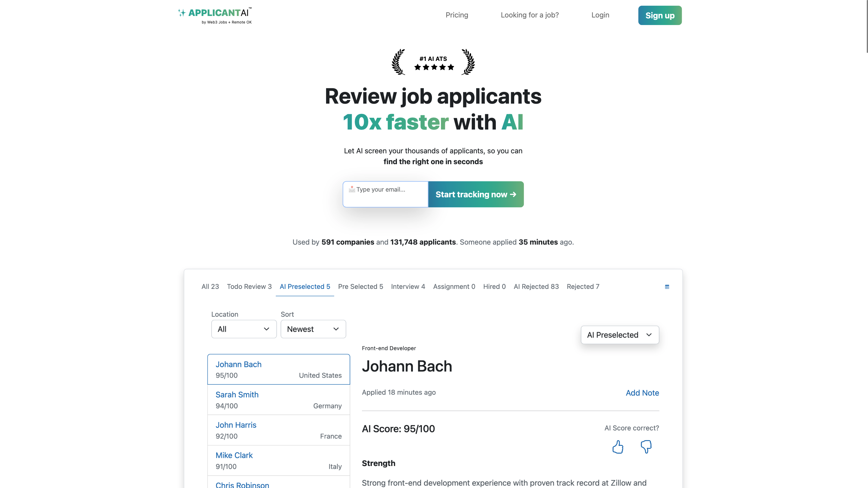Give positive feedback on AI Score correctness
Screen dimensions: 868x488
(x=618, y=447)
